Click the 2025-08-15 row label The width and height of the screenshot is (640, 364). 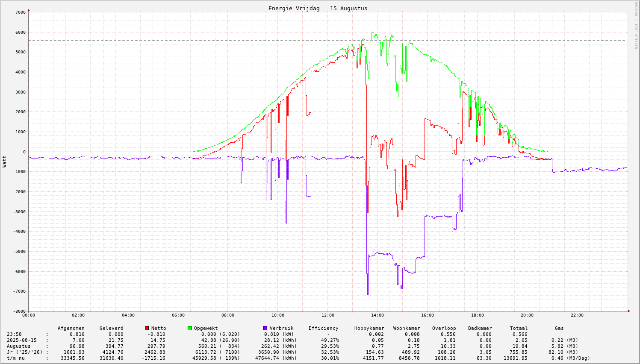pos(22,341)
